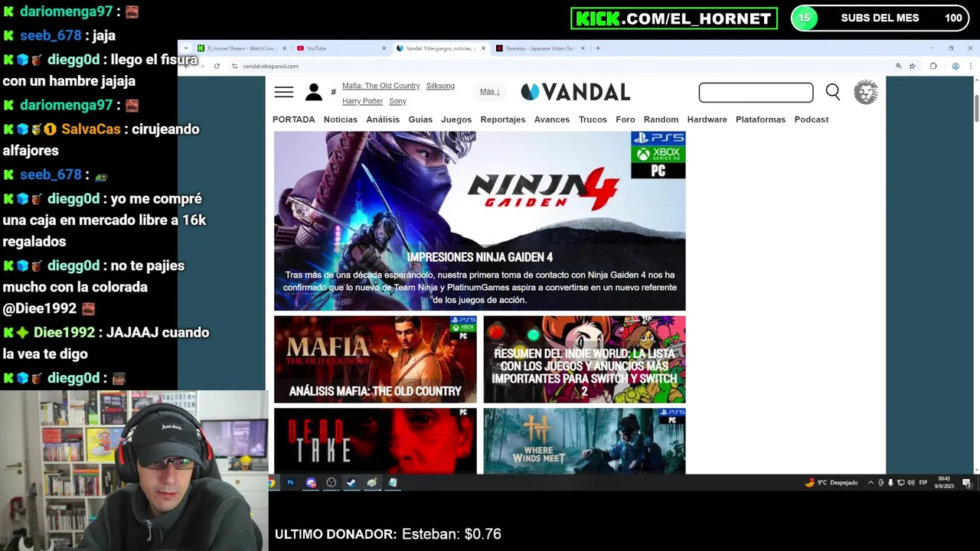Viewport: 980px width, 551px height.
Task: Show hidden system tray icons
Action: 871,482
